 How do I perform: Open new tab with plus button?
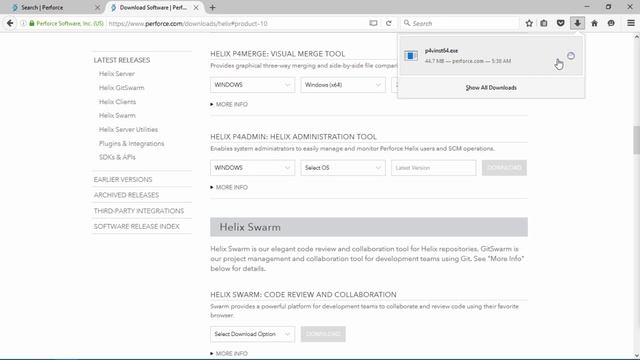click(212, 7)
